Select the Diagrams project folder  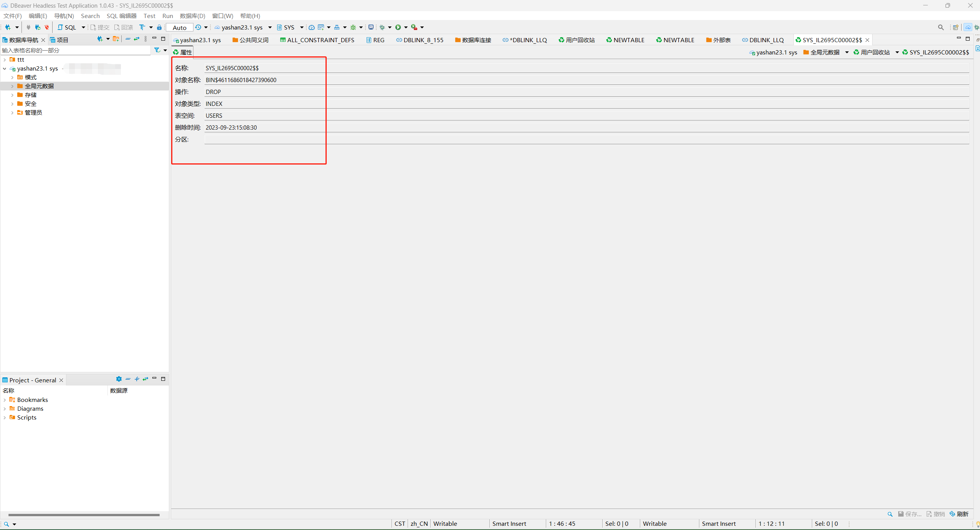click(x=26, y=408)
